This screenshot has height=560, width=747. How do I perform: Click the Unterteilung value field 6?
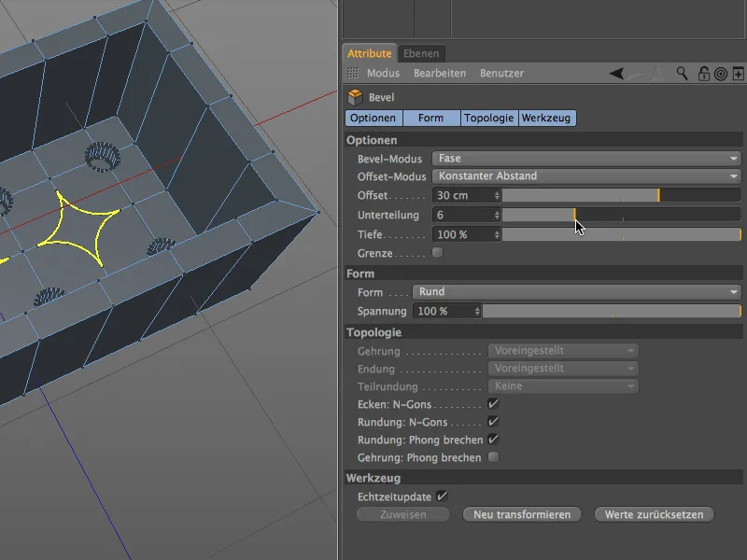point(462,216)
